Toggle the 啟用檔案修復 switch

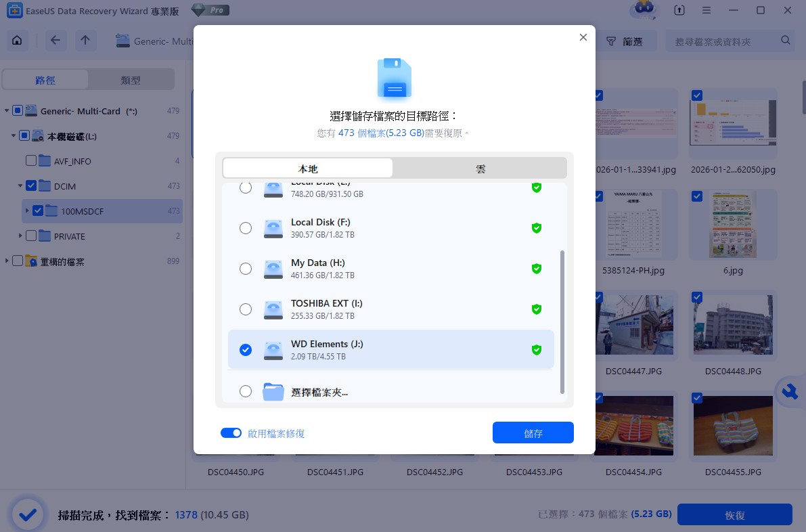(x=231, y=433)
